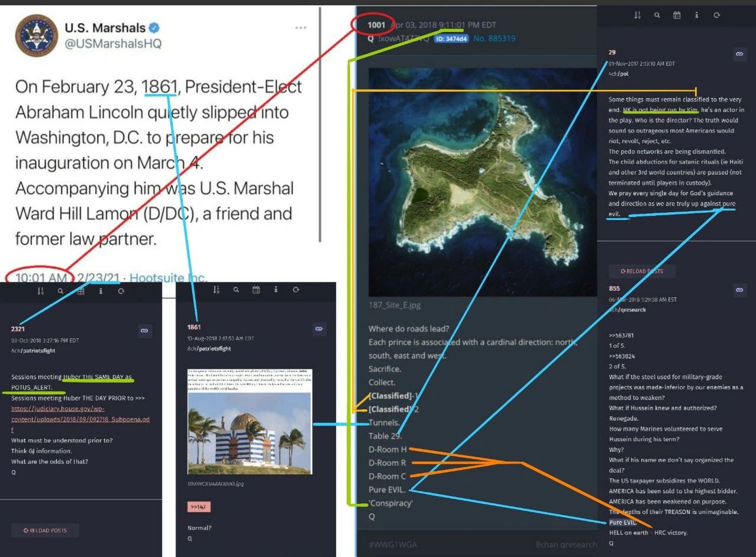Viewport: 756px width, 557px height.
Task: Click the sort order icon above post 2321
Action: tap(41, 291)
